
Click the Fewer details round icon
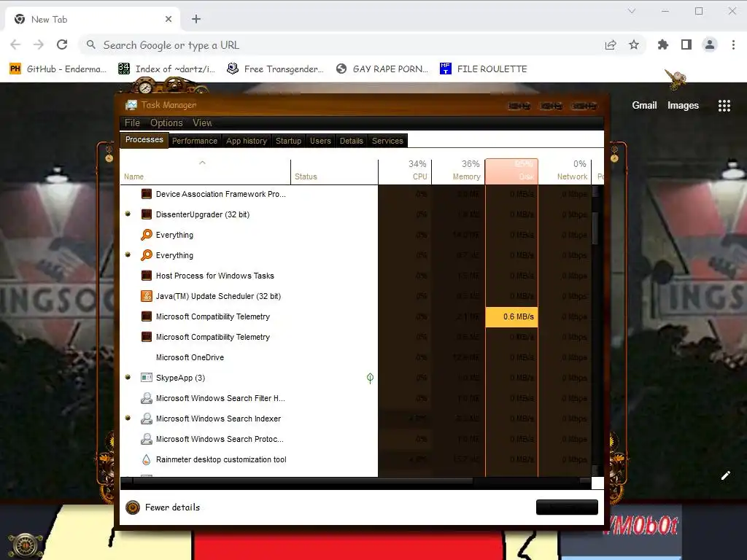pos(133,507)
